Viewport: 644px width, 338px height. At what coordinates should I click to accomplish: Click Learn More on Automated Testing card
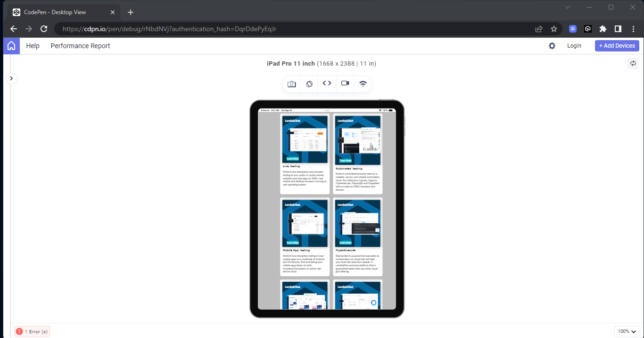tap(346, 161)
